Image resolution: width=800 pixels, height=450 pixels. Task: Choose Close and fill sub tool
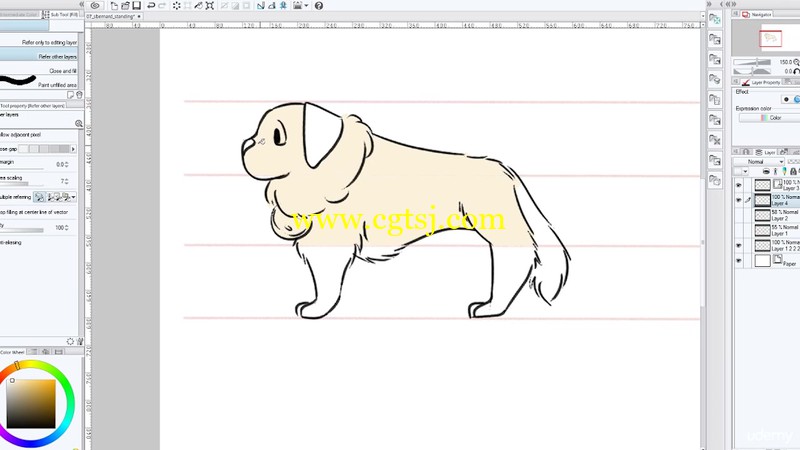(39, 70)
